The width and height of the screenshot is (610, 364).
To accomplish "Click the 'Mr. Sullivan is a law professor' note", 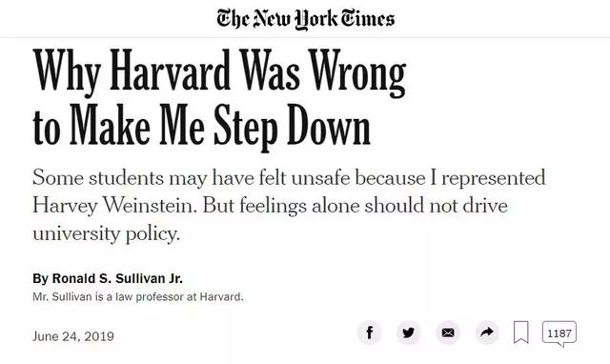I will point(138,296).
